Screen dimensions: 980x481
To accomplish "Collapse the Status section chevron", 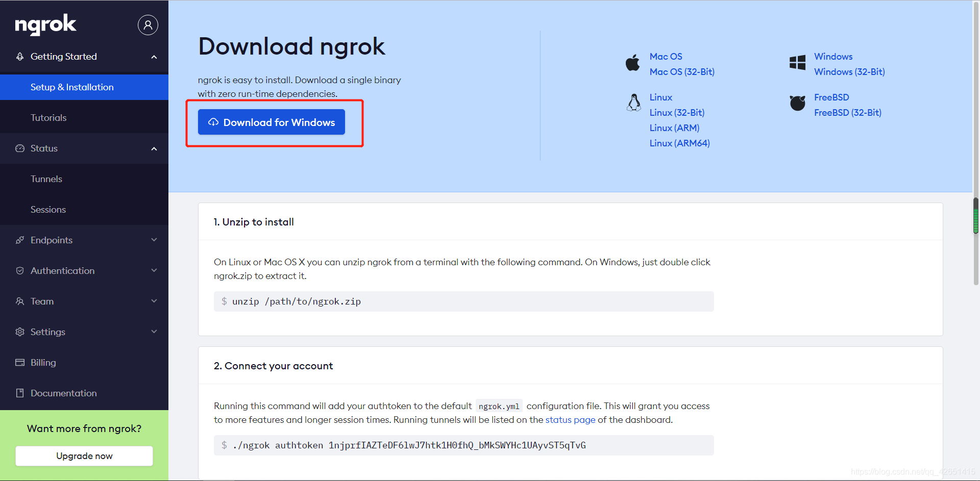I will (154, 148).
